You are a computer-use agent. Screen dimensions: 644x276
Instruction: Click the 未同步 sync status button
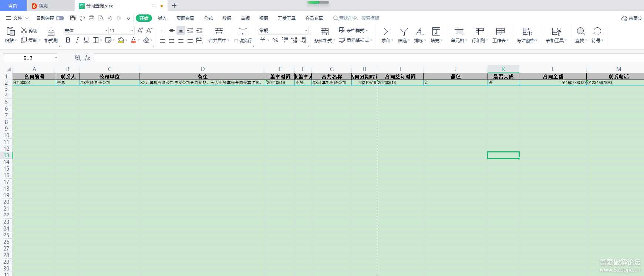(632, 18)
